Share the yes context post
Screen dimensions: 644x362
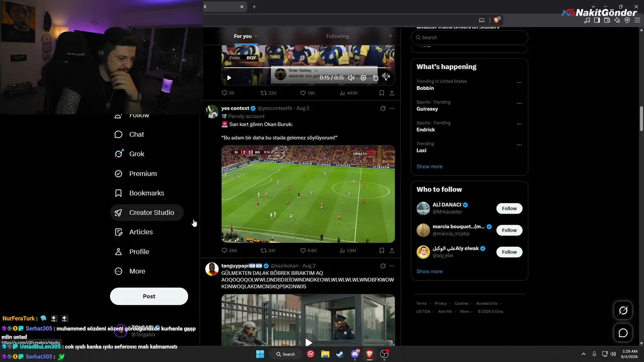tap(392, 250)
